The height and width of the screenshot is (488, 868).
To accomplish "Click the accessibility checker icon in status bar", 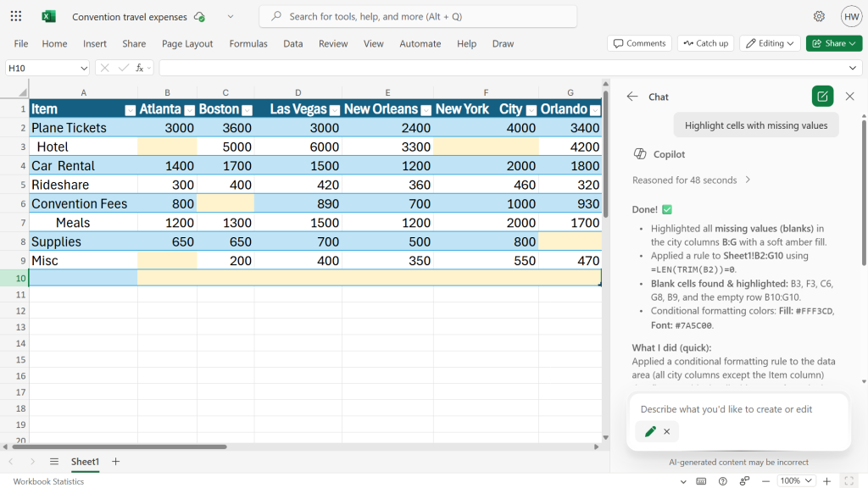I will 745,480.
